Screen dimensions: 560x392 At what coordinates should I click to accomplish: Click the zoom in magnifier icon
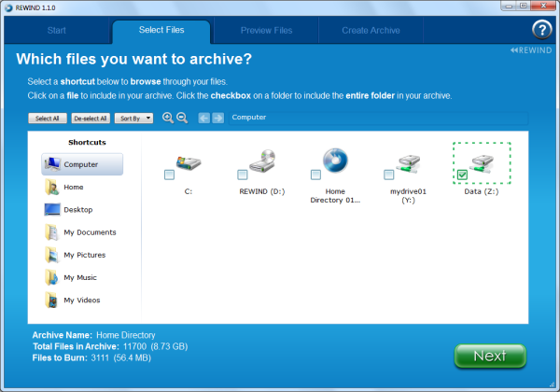point(167,118)
